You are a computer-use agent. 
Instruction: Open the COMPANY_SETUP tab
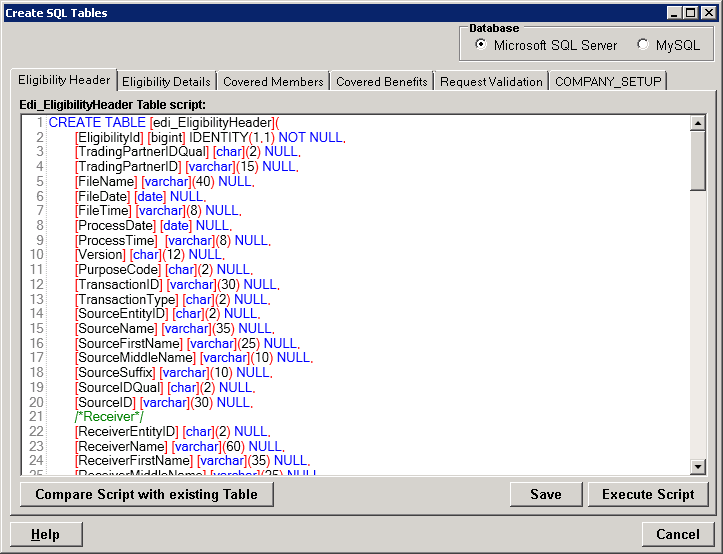pos(607,81)
